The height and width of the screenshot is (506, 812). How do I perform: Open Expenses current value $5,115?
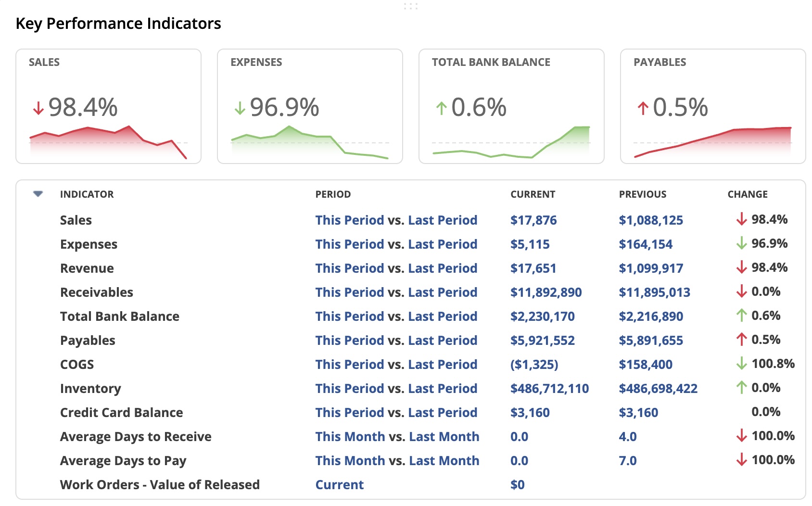click(530, 244)
